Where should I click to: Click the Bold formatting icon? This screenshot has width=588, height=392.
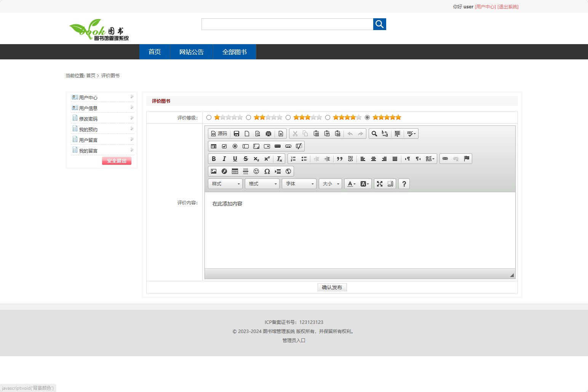pos(214,159)
